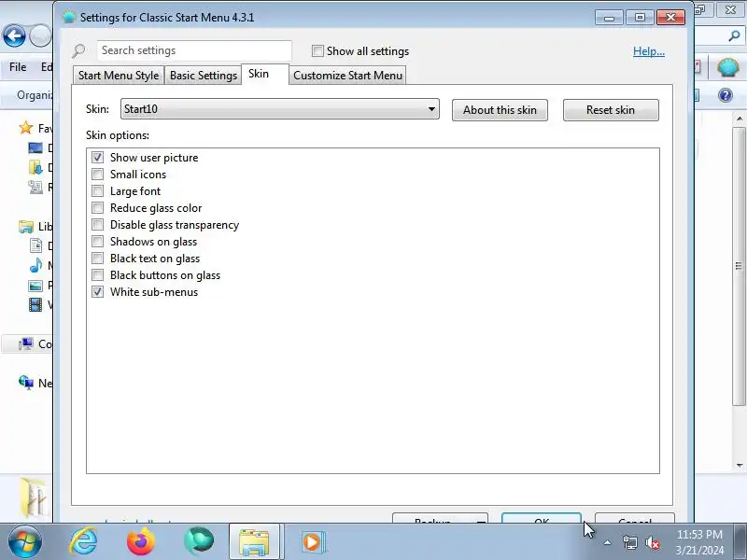Launch Internet Explorer from taskbar
The image size is (747, 560).
(83, 541)
